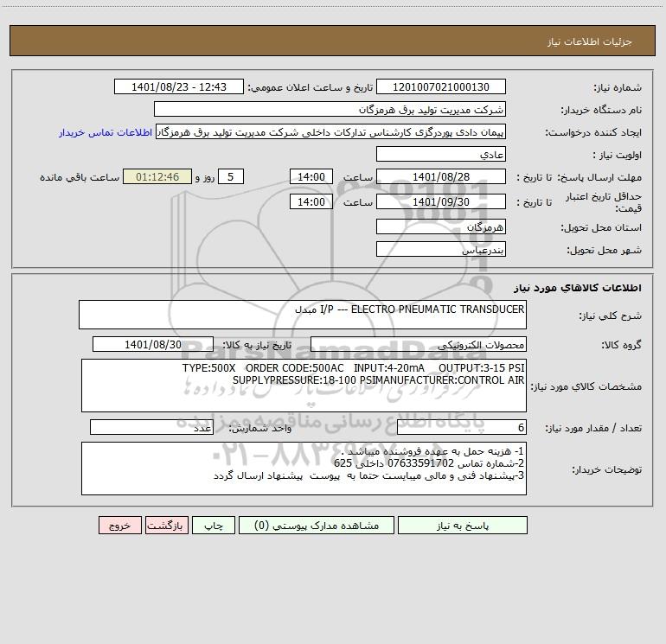Click the توضیحات خریدار label
666x644 pixels.
click(x=607, y=469)
